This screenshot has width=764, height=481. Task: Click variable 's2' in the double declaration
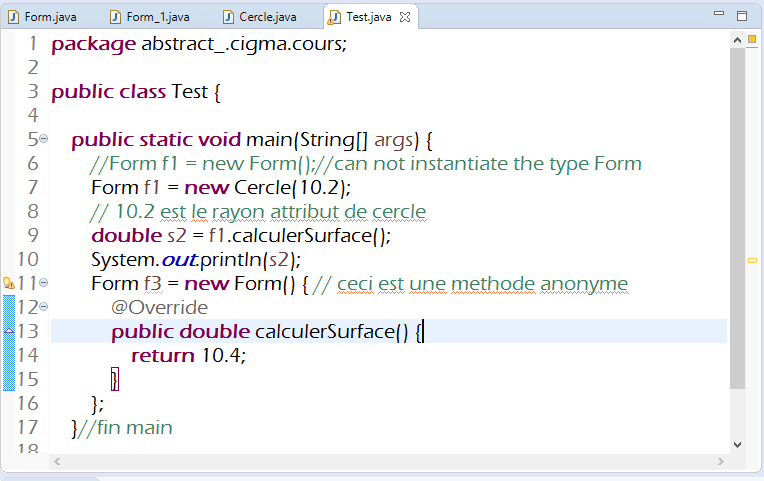click(x=176, y=236)
